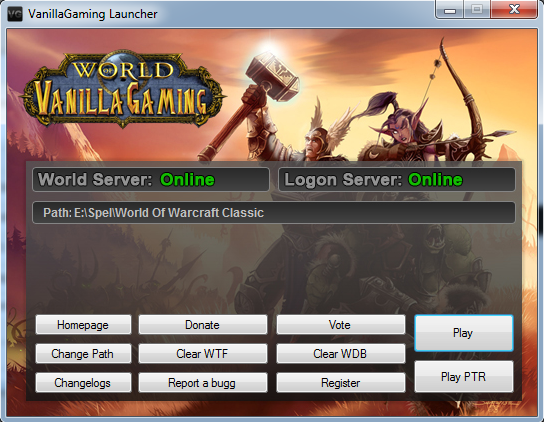Click the Register button
Viewport: 544px width, 422px height.
tap(340, 383)
